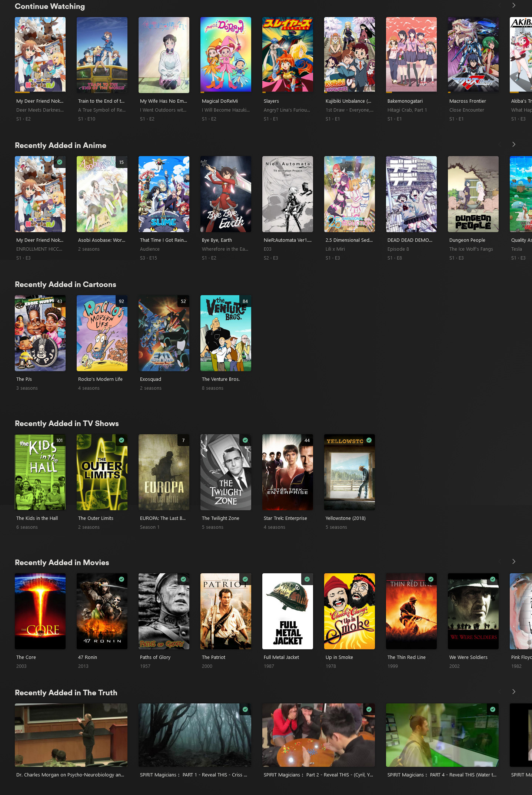This screenshot has width=532, height=795.
Task: Open the Dr. Charles Morgan lecture thumbnail
Action: [x=71, y=735]
